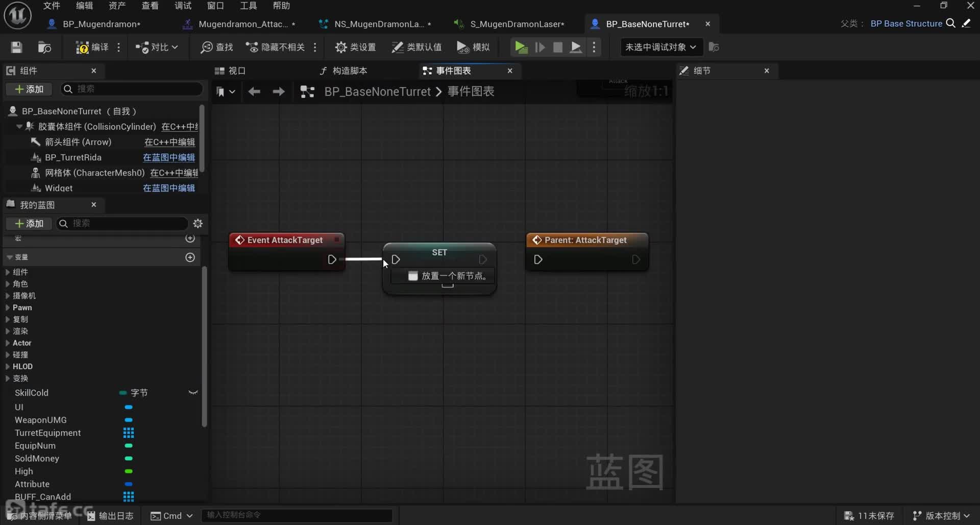980x525 pixels.
Task: Open Class Defaults (类默认值) in toolbar
Action: click(416, 47)
